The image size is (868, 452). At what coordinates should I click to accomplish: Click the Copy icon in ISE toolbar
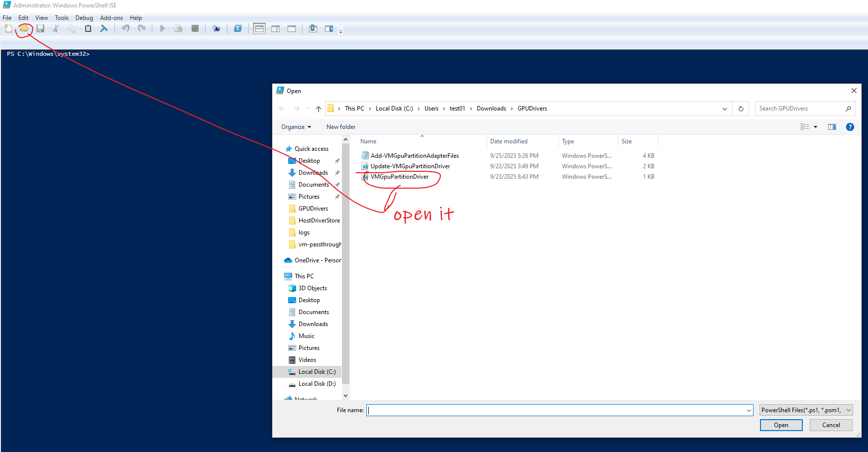72,28
